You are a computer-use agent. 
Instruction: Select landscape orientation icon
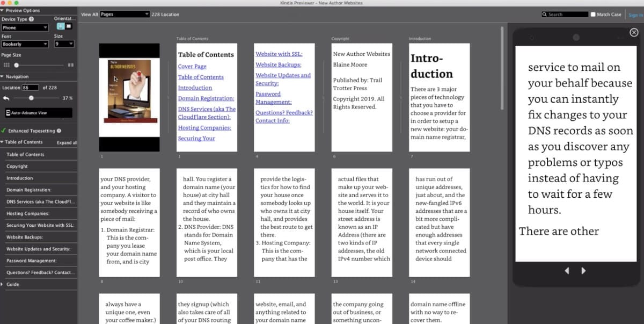(69, 26)
